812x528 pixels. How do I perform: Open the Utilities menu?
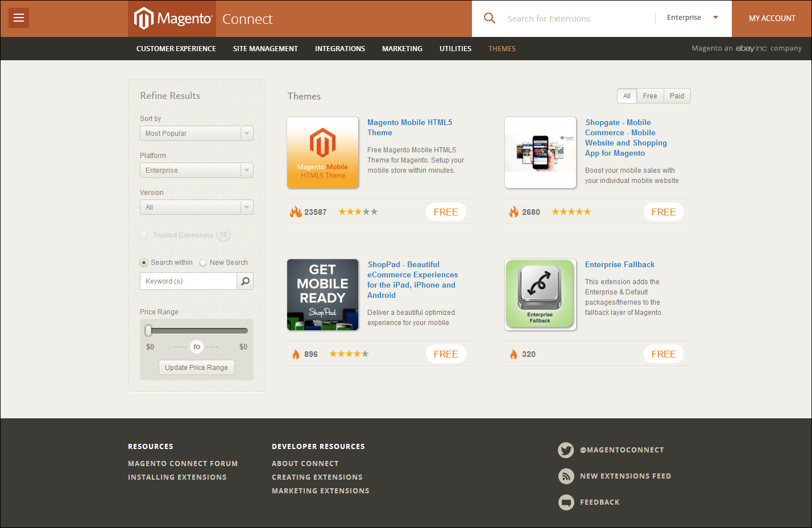point(455,49)
